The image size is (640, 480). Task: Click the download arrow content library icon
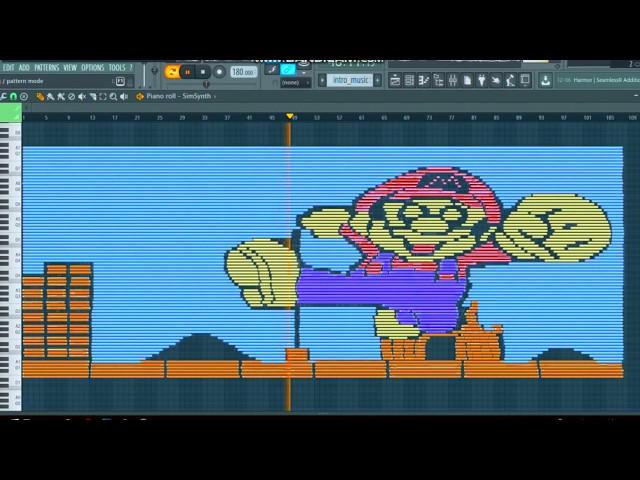pyautogui.click(x=545, y=80)
